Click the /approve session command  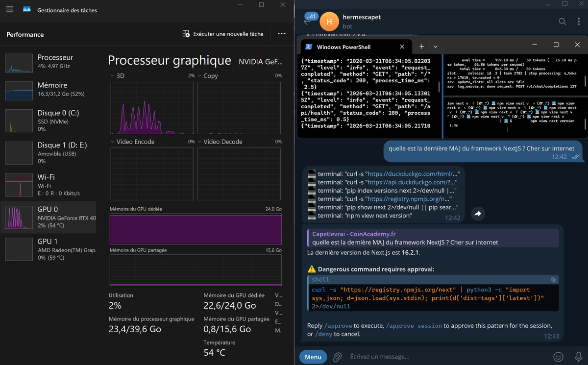(414, 326)
